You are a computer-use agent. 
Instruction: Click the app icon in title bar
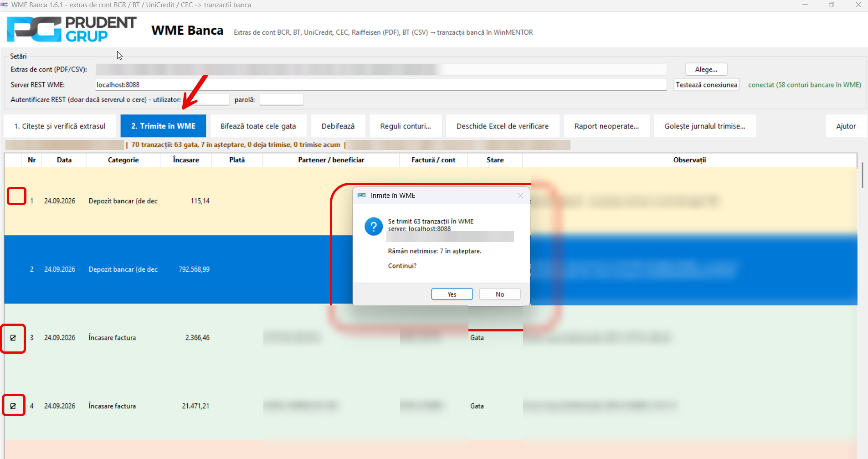(x=5, y=5)
